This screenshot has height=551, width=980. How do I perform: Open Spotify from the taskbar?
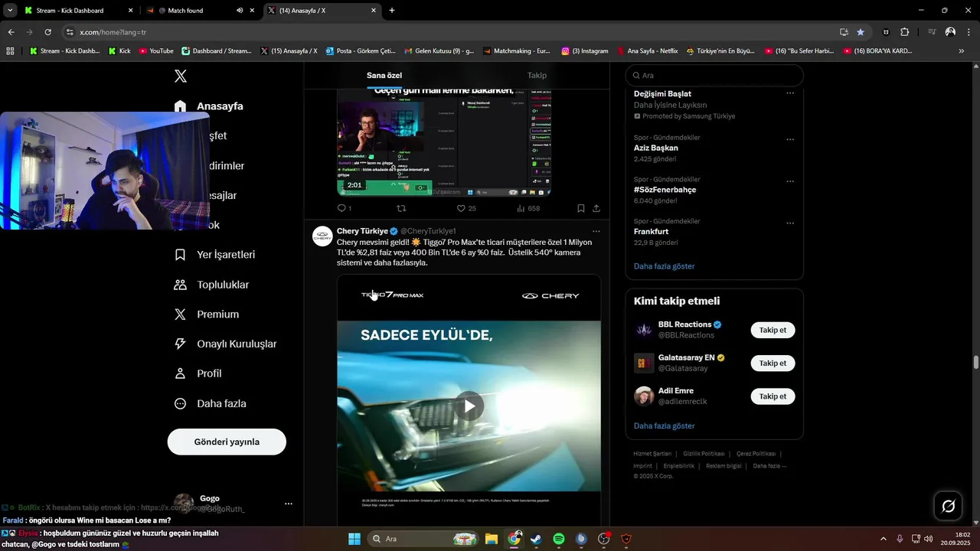coord(559,539)
